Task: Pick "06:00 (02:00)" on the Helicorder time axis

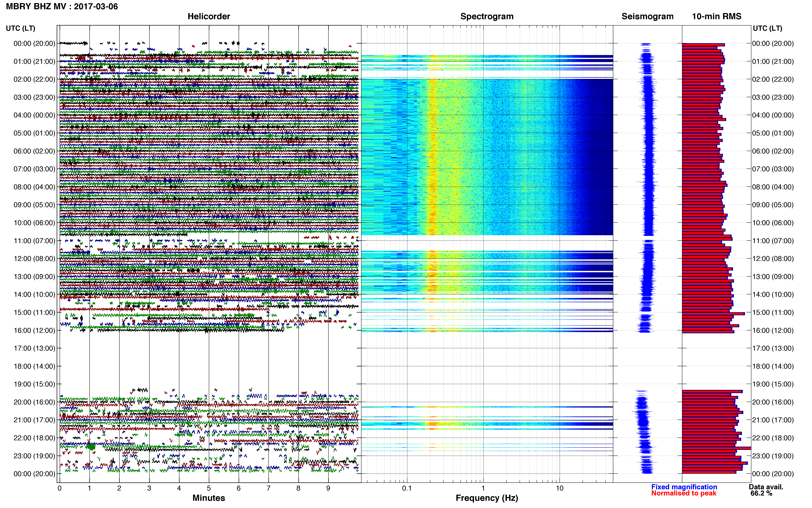Action: [34, 151]
